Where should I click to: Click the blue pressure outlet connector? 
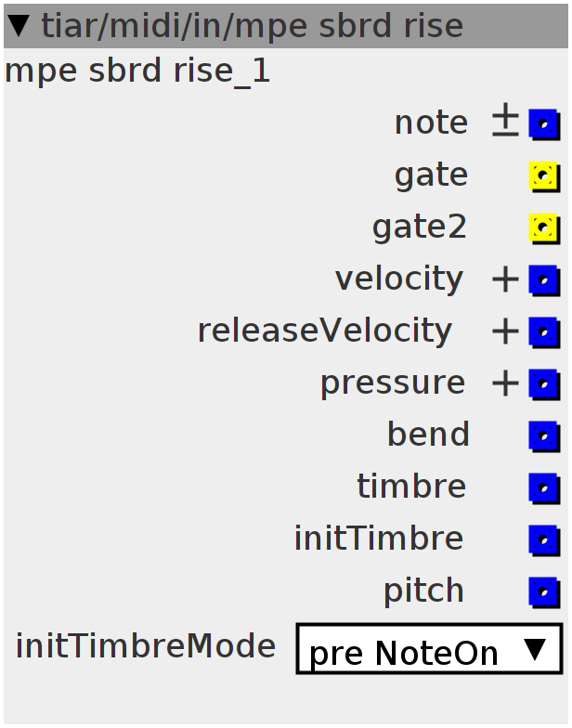pos(544,384)
